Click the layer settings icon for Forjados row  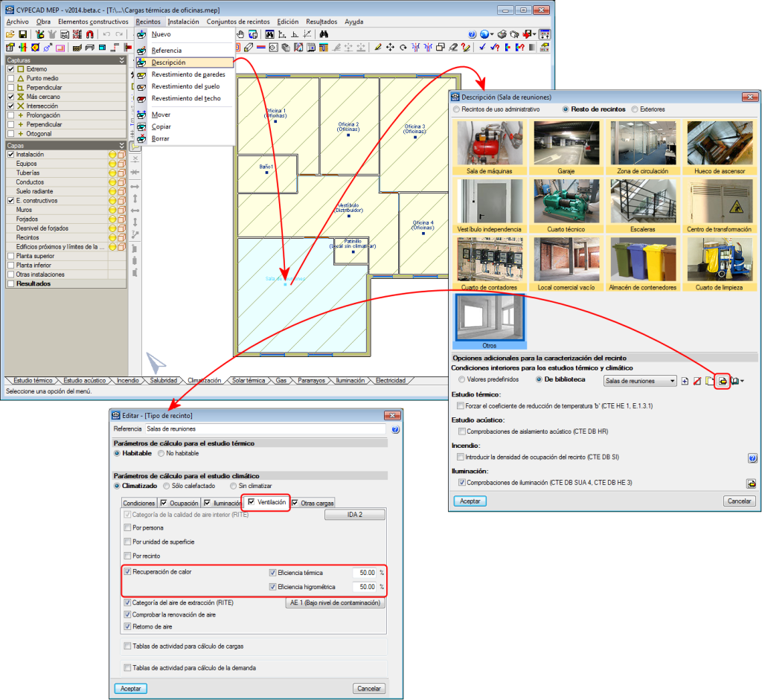coord(121,219)
